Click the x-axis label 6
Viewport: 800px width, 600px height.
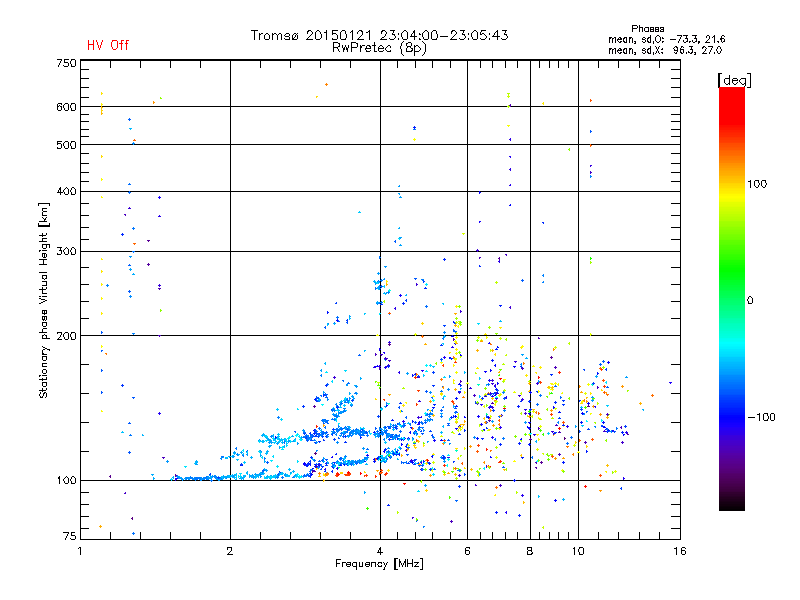click(x=467, y=551)
